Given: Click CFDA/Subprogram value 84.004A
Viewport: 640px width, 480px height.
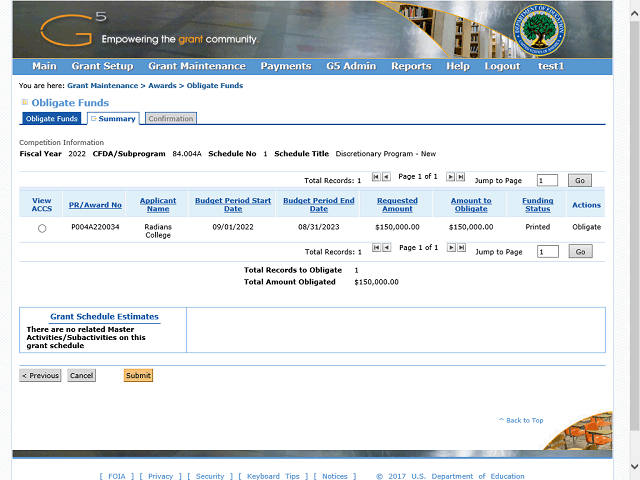Looking at the screenshot, I should [187, 154].
